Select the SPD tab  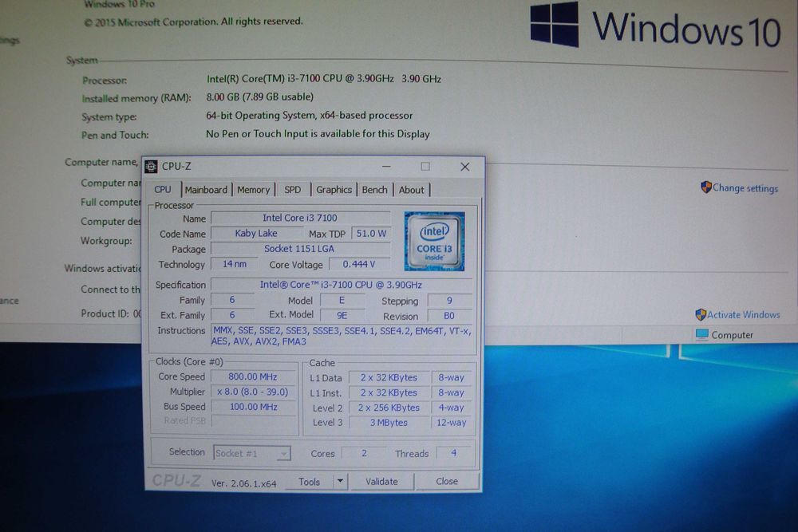tap(293, 190)
